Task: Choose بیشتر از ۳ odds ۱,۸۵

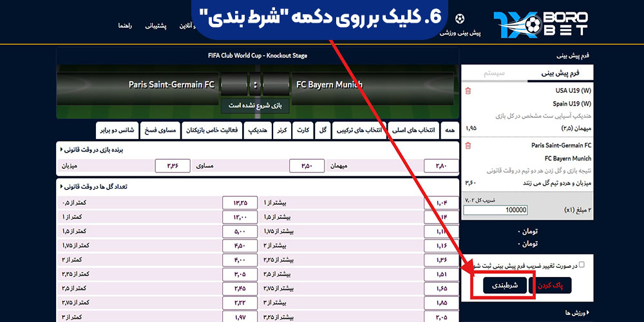Action: tap(441, 303)
